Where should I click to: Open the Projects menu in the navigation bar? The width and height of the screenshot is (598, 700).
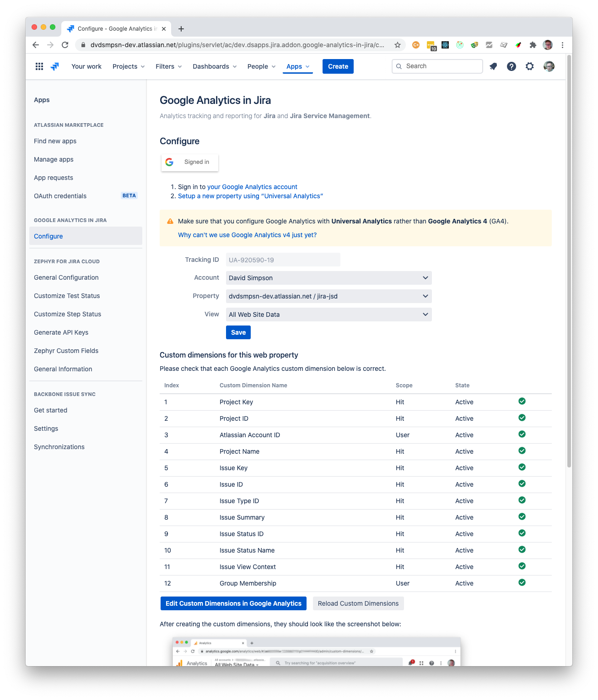[129, 66]
